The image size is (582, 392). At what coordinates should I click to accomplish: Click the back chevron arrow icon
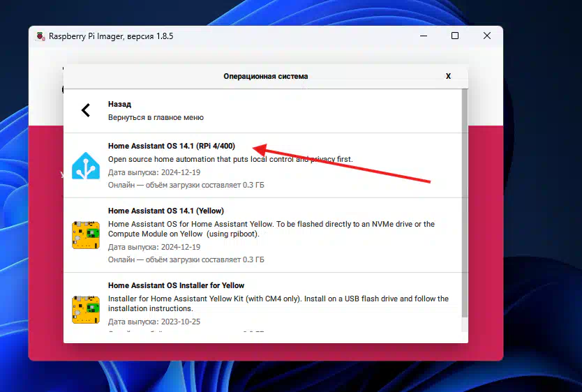(x=86, y=110)
